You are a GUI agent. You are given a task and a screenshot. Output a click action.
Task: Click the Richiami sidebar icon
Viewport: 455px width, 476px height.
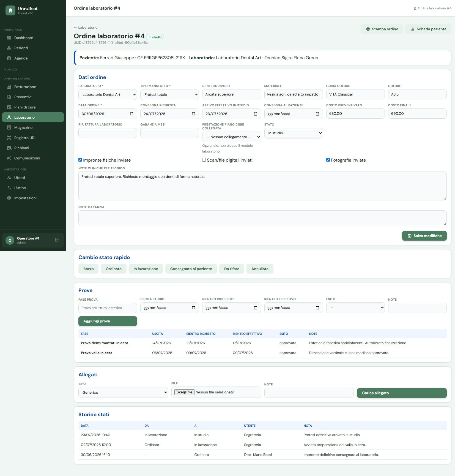click(x=9, y=148)
